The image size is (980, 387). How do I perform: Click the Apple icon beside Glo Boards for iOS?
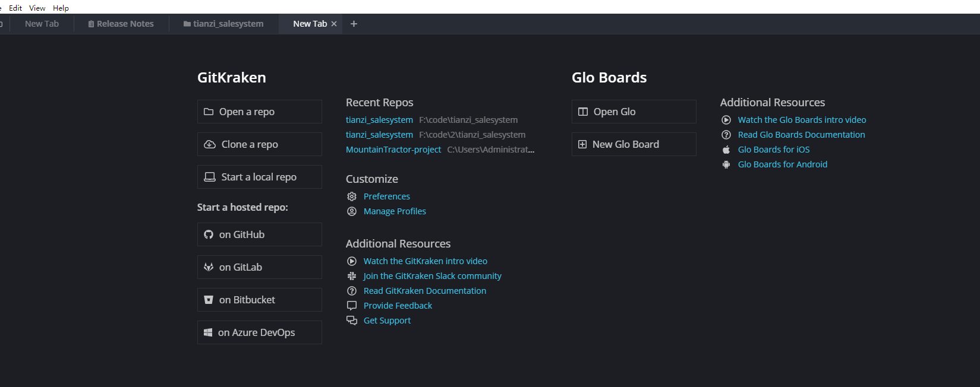726,150
